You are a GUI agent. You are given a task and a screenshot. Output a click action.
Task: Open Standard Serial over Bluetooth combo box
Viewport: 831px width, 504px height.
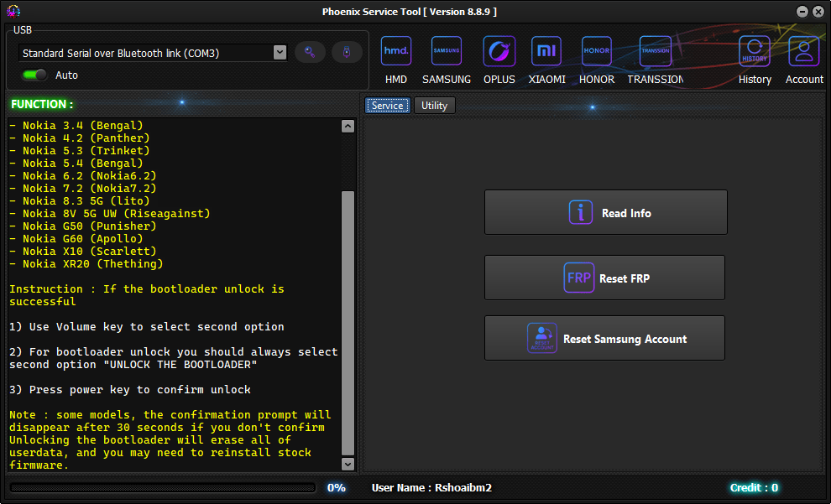pos(153,53)
